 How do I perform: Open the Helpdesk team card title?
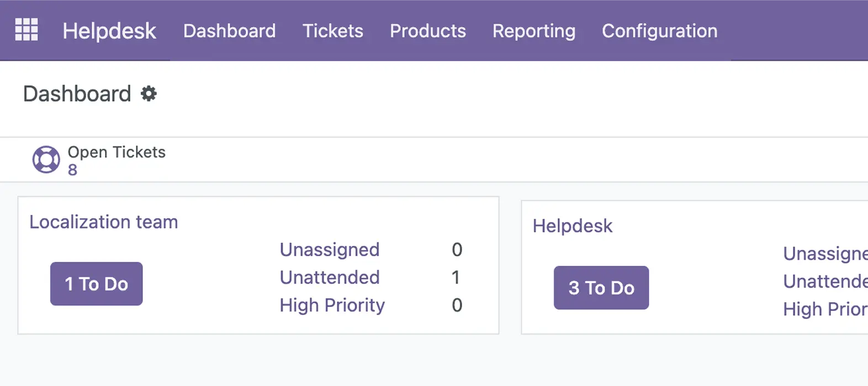coord(573,226)
